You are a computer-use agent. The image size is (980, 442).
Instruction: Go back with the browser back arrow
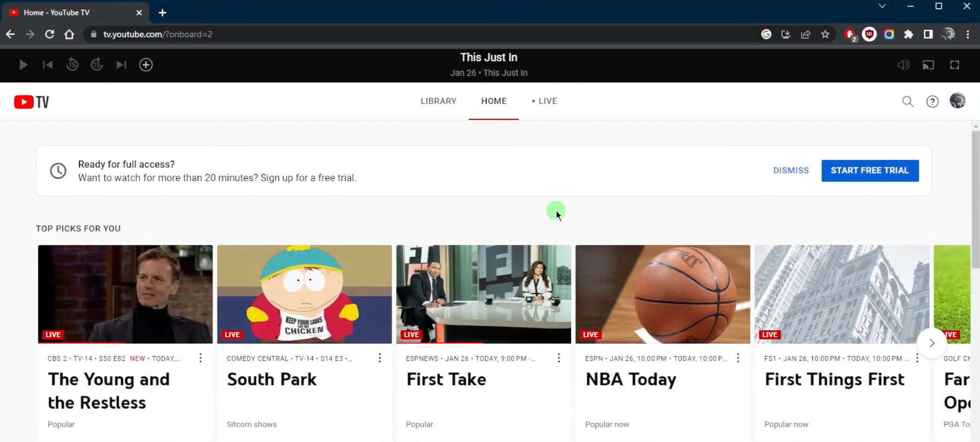(x=10, y=34)
